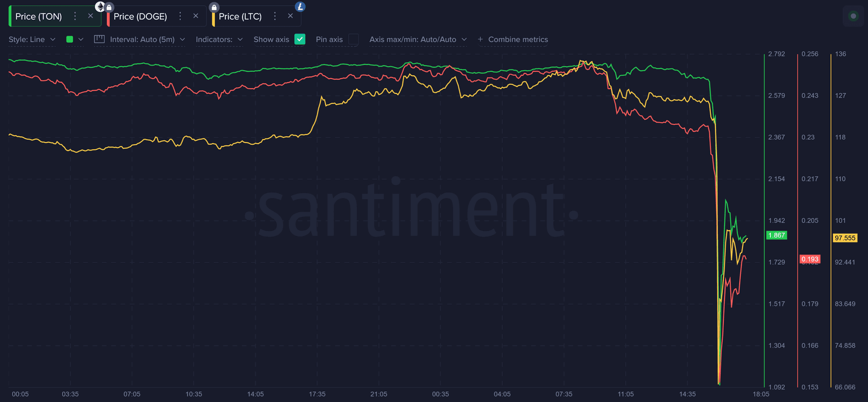Click the ruler icon beside Interval
Image resolution: width=868 pixels, height=402 pixels.
pos(99,39)
